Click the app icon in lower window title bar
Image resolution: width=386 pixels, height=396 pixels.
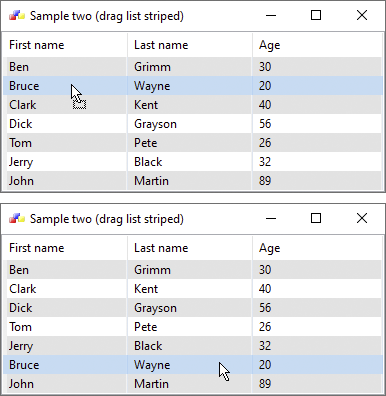[x=17, y=219]
